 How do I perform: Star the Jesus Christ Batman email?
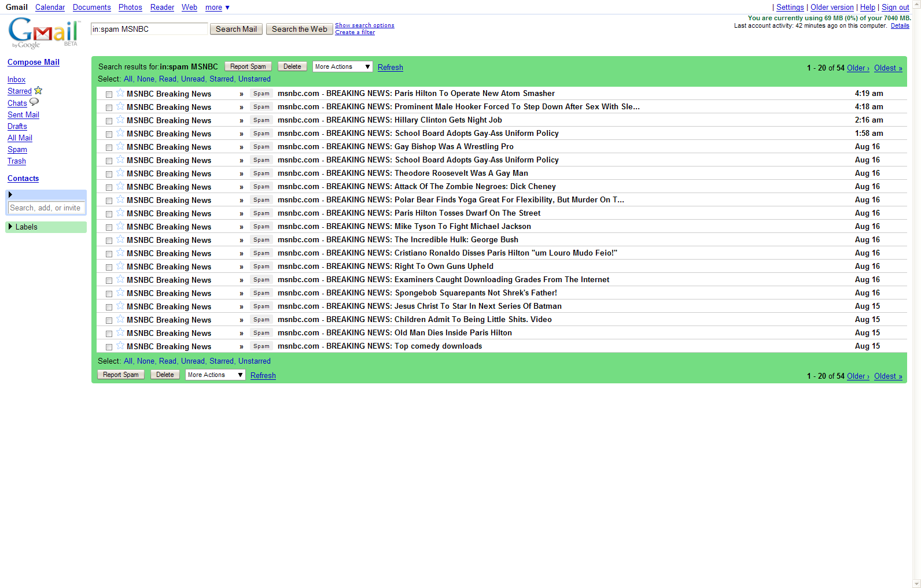coord(120,305)
